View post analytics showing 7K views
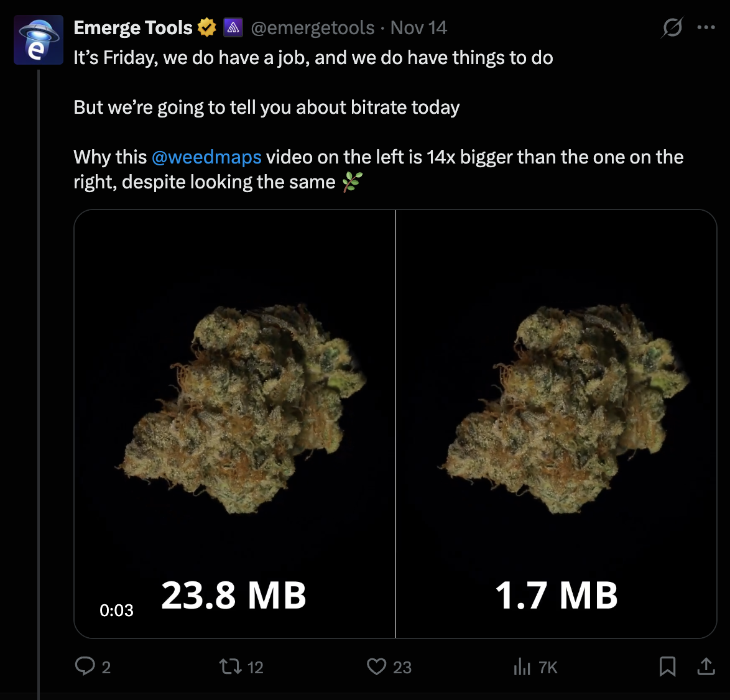Screen dimensions: 730x700 tap(522, 667)
